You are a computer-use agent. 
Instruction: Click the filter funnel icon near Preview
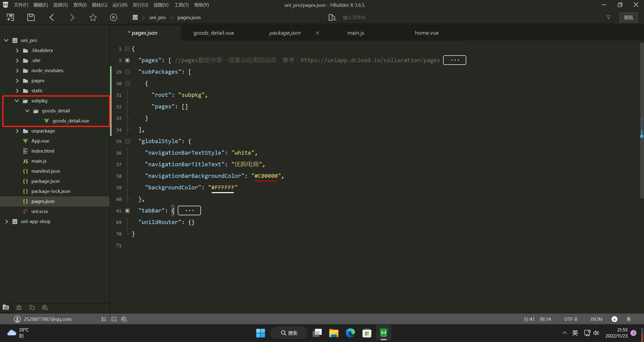608,17
